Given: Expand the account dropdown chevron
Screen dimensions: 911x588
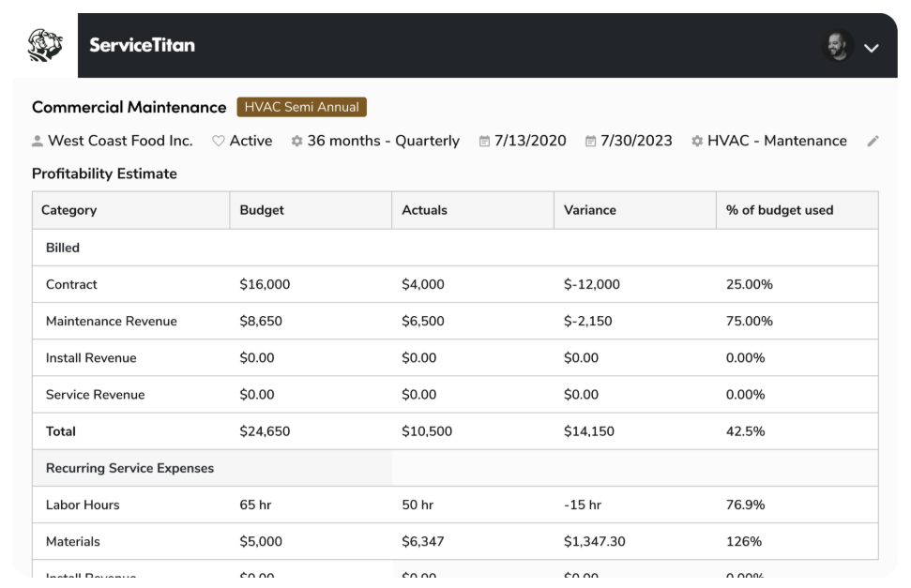Looking at the screenshot, I should click(x=871, y=48).
